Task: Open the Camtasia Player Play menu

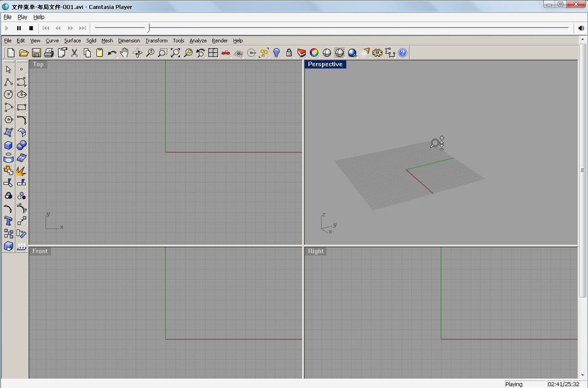Action: (x=22, y=17)
